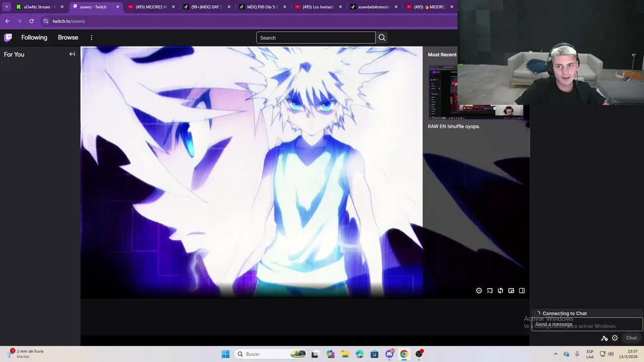The height and width of the screenshot is (362, 644).
Task: Open OBS Studio from the taskbar
Action: coord(419,354)
